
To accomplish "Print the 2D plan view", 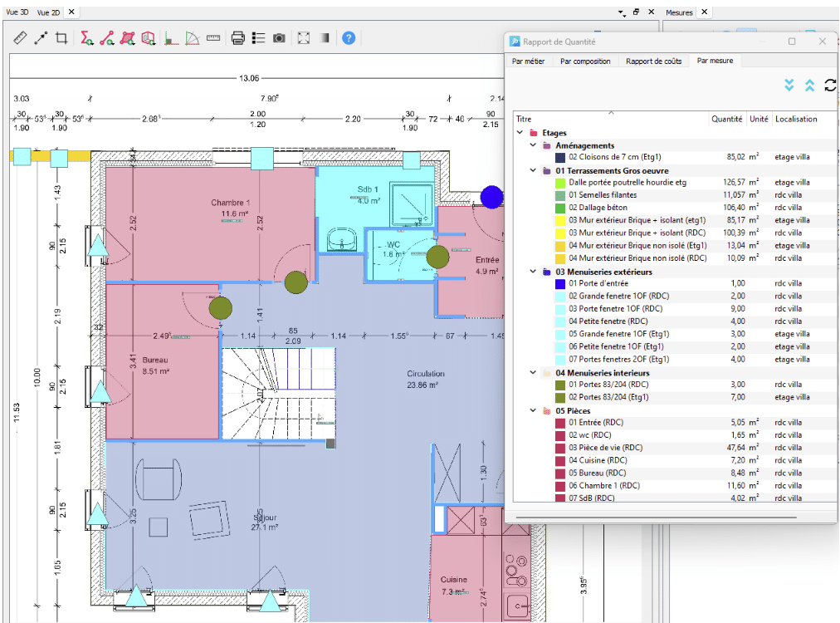I will [237, 38].
